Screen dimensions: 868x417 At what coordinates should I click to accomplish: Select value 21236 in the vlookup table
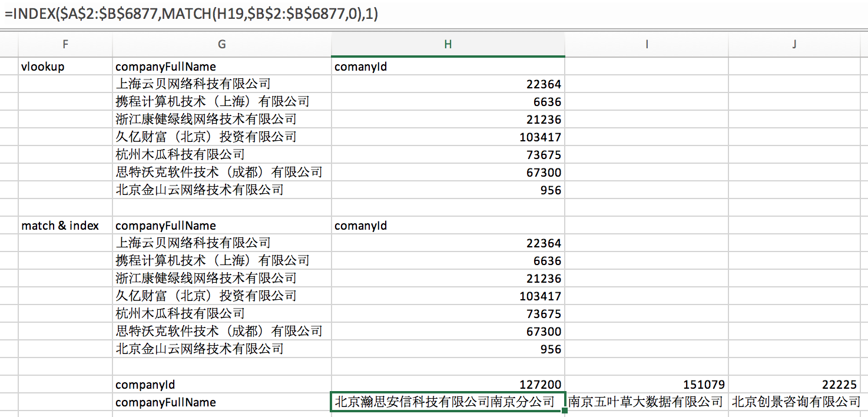tap(448, 120)
